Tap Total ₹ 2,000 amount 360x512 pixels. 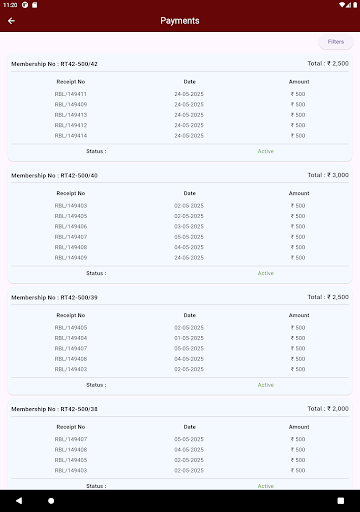pyautogui.click(x=328, y=409)
